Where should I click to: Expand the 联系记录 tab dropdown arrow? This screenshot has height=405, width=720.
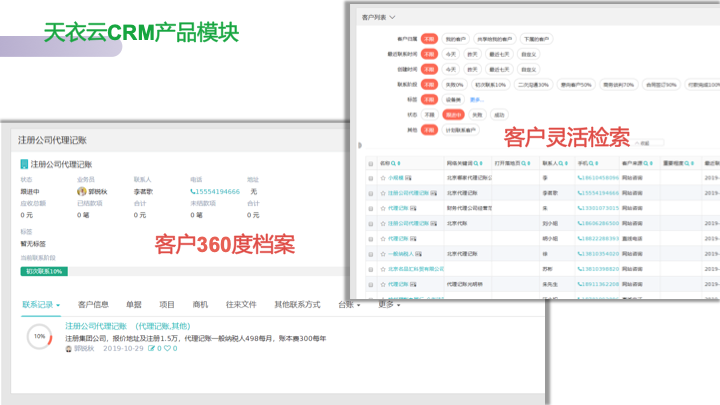tap(58, 305)
